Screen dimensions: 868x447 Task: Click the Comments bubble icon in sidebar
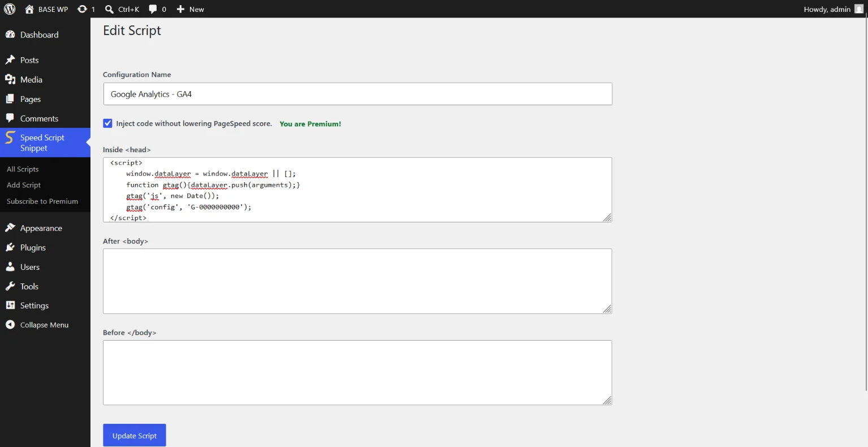click(x=10, y=118)
